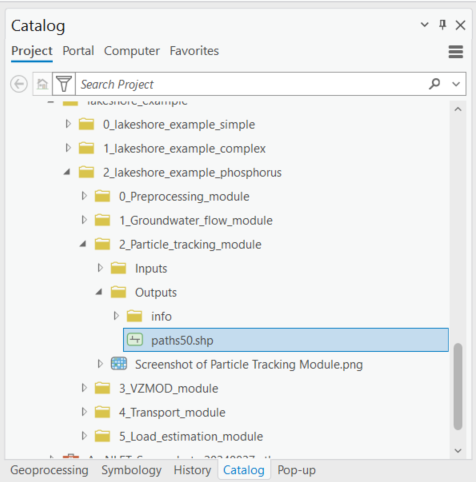Select the paths50.shp file name

point(182,341)
